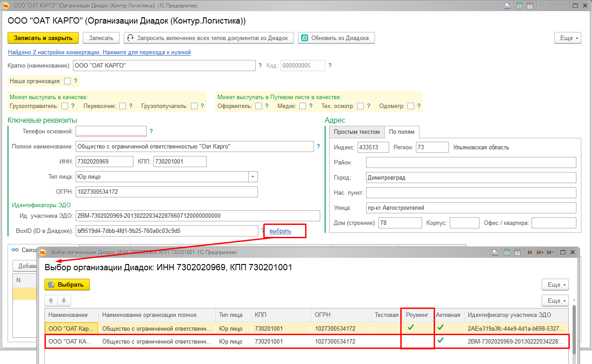This screenshot has height=364, width=592.
Task: Open the Тип лица dropdown
Action: (x=253, y=176)
